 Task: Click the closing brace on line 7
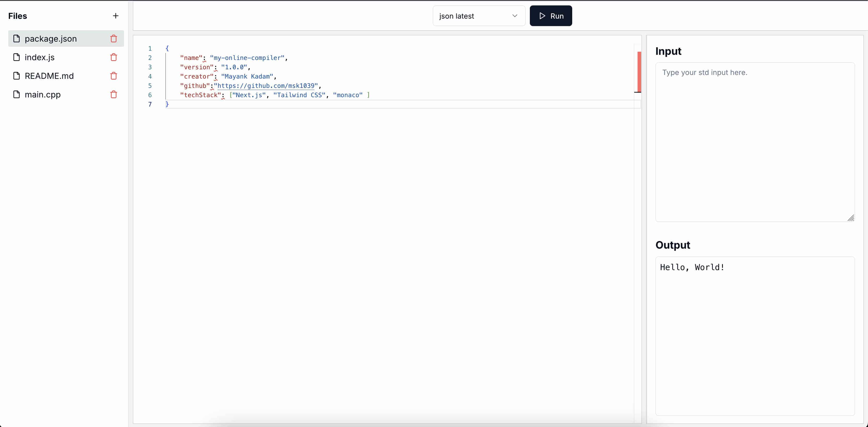(167, 104)
